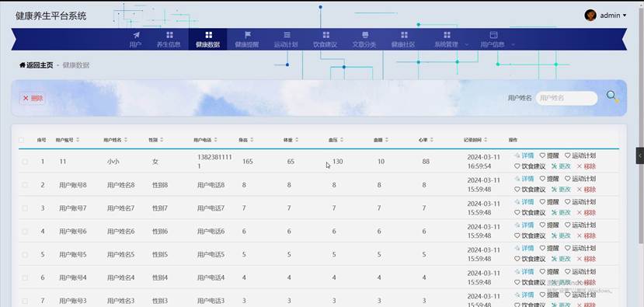Click the 用户姓名8 cell

click(x=120, y=185)
